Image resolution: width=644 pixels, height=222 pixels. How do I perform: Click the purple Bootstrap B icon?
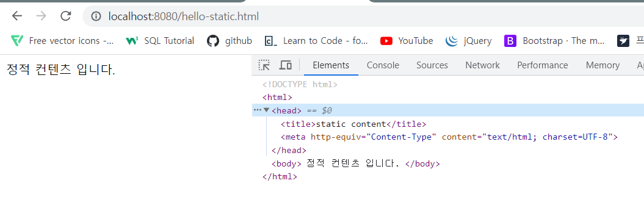pos(510,41)
